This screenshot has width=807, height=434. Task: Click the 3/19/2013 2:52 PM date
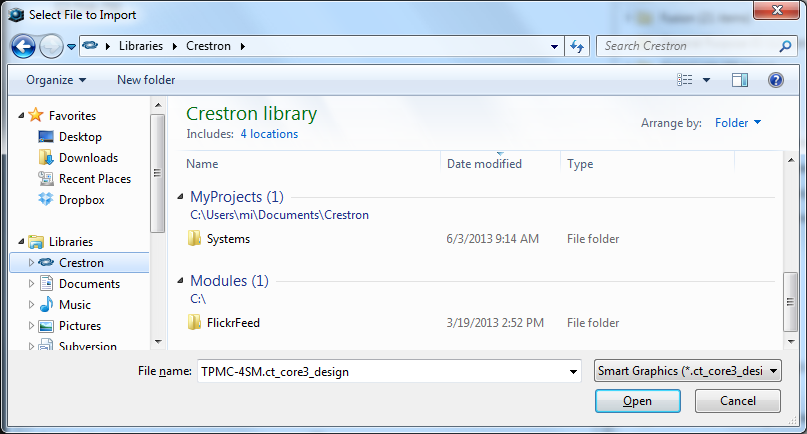point(495,323)
